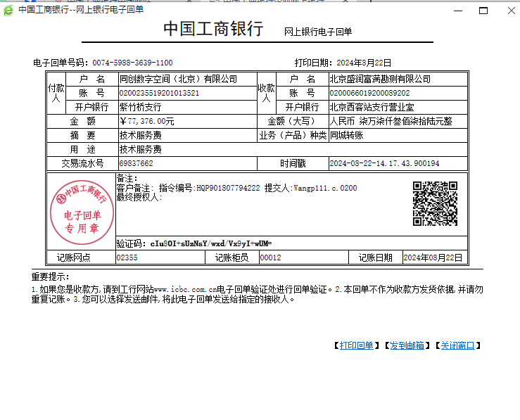520x420 pixels.
Task: Click the 付款人 header cell
Action: point(56,93)
